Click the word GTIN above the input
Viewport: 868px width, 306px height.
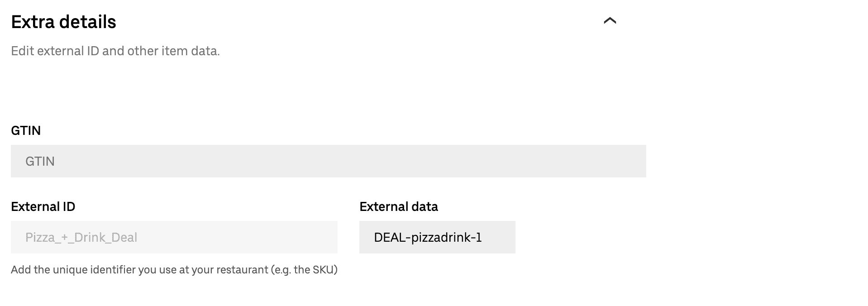tap(26, 130)
